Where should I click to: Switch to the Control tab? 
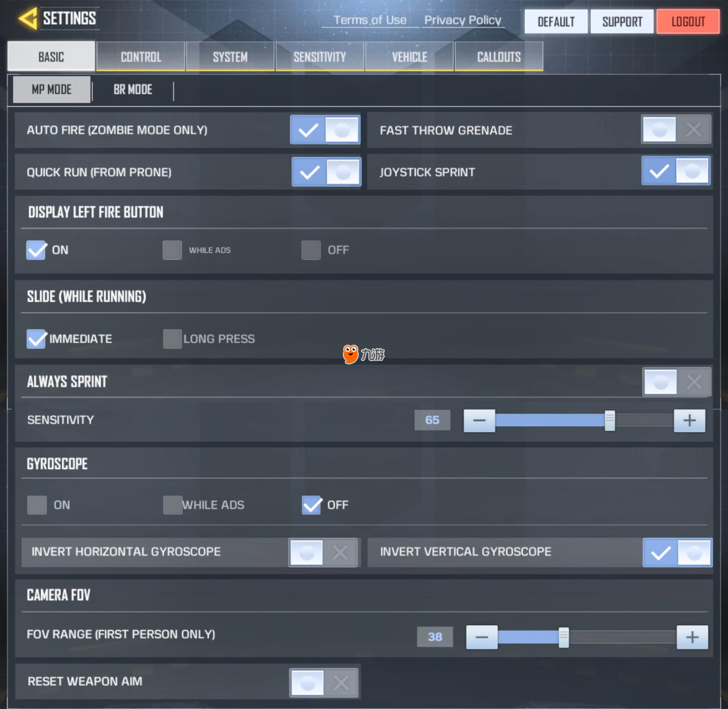pos(141,56)
